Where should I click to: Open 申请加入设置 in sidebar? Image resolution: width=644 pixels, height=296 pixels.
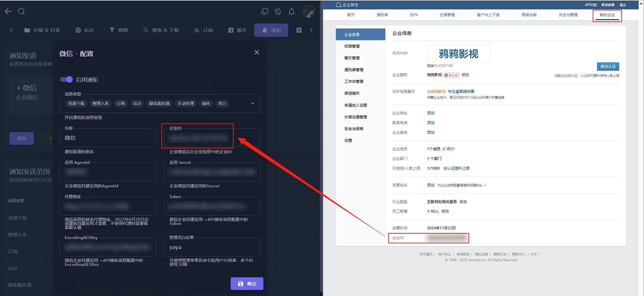pyautogui.click(x=356, y=105)
